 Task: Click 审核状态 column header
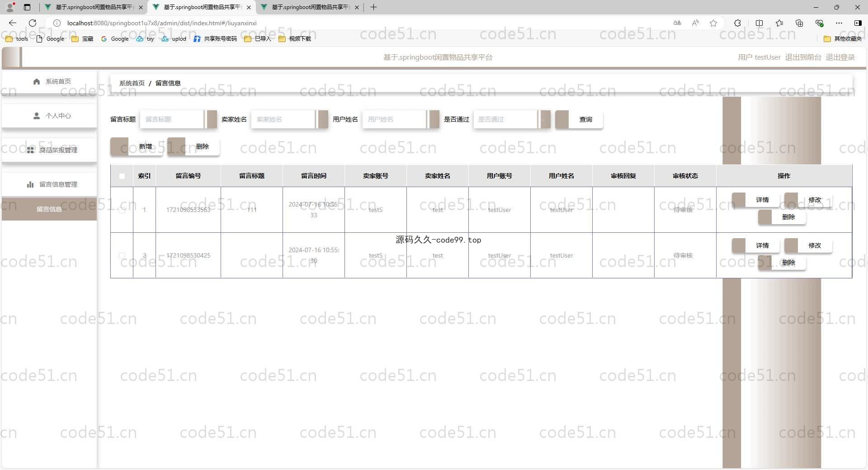(x=685, y=176)
